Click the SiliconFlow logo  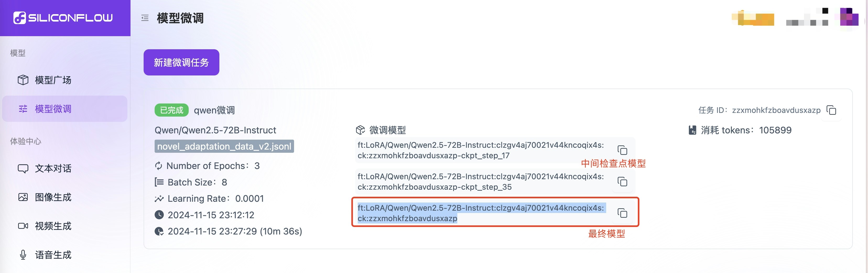click(63, 18)
